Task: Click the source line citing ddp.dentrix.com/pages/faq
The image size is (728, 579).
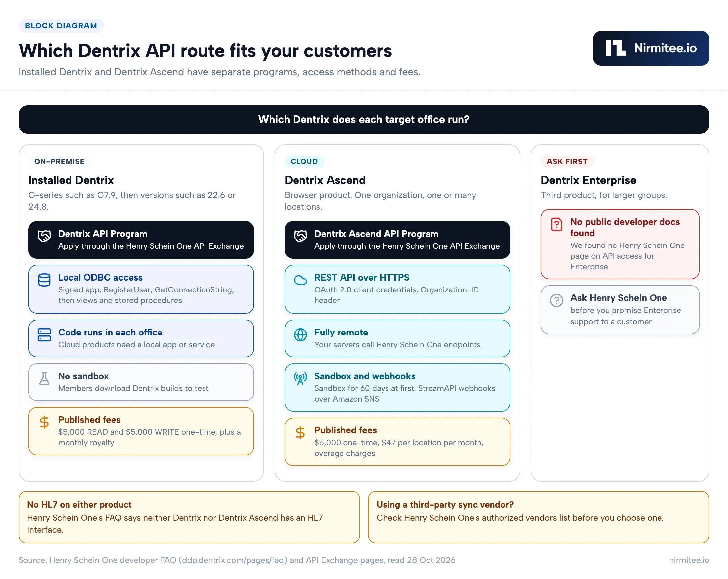Action: pos(237,560)
